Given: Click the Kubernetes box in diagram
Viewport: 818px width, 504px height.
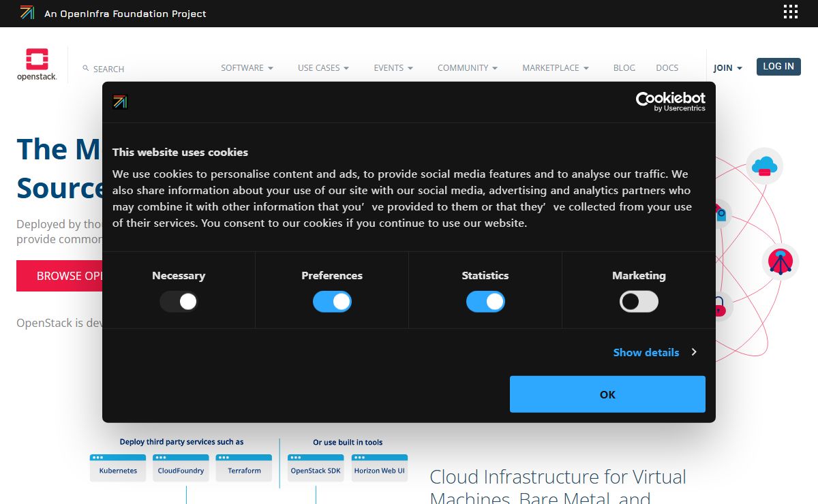Looking at the screenshot, I should tap(118, 468).
